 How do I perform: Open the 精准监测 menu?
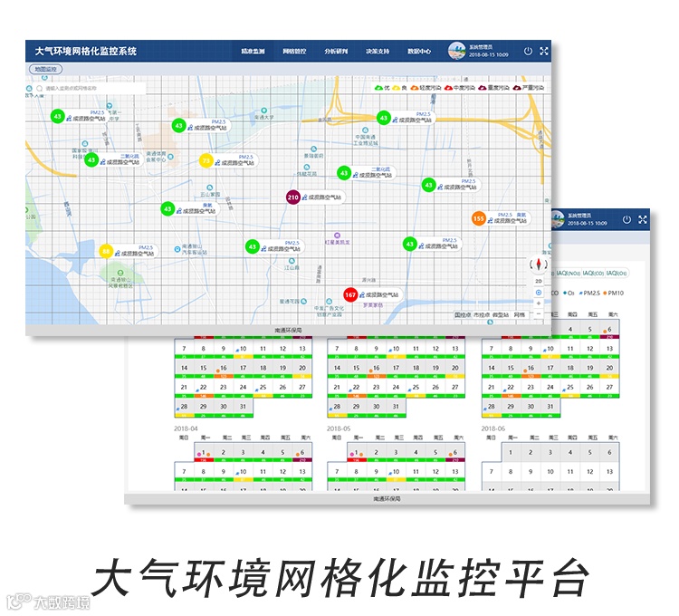tap(253, 51)
